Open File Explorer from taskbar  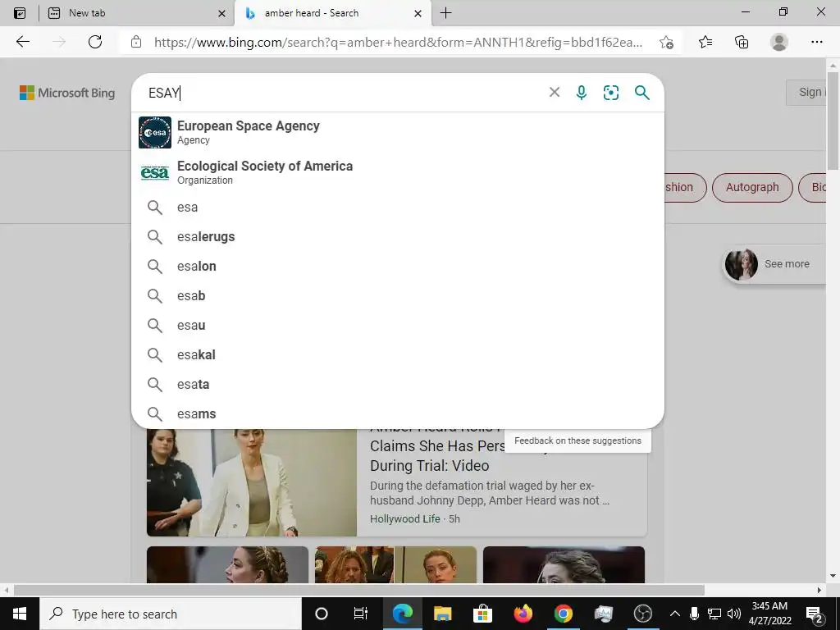[x=442, y=614]
